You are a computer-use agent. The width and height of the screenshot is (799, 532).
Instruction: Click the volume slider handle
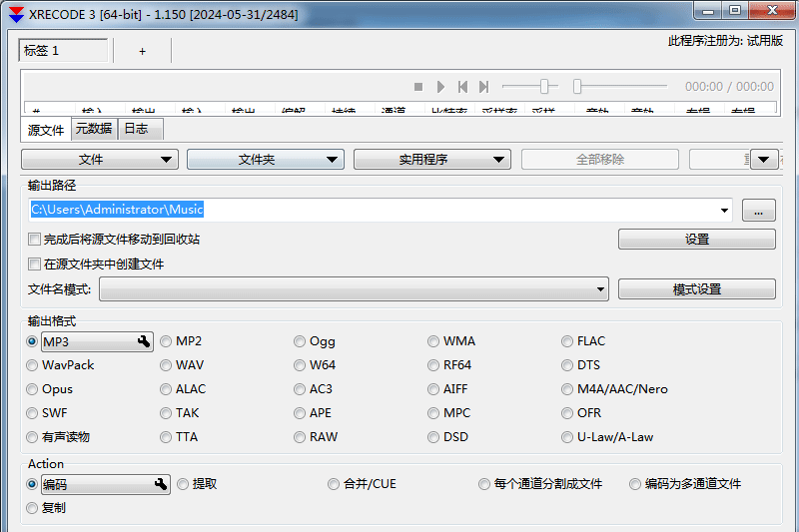pos(544,87)
